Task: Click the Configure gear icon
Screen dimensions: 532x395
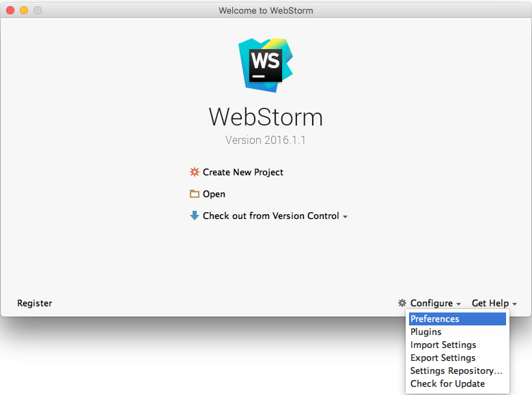Action: (402, 303)
